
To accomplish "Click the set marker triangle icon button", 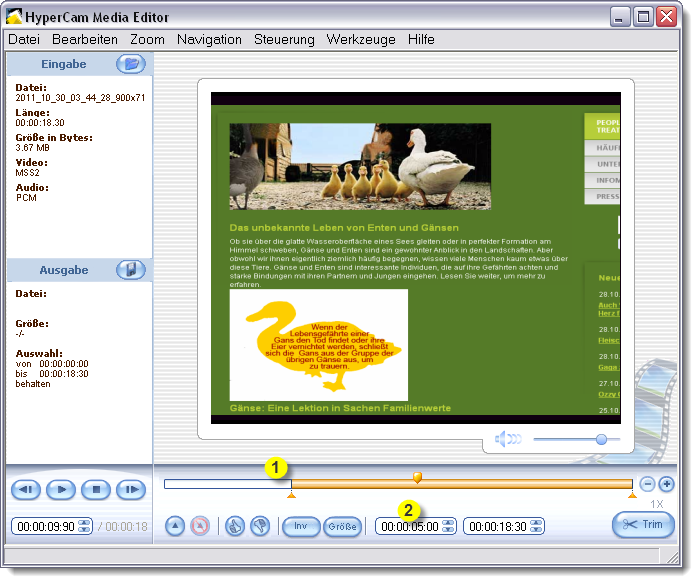I will coord(175,526).
